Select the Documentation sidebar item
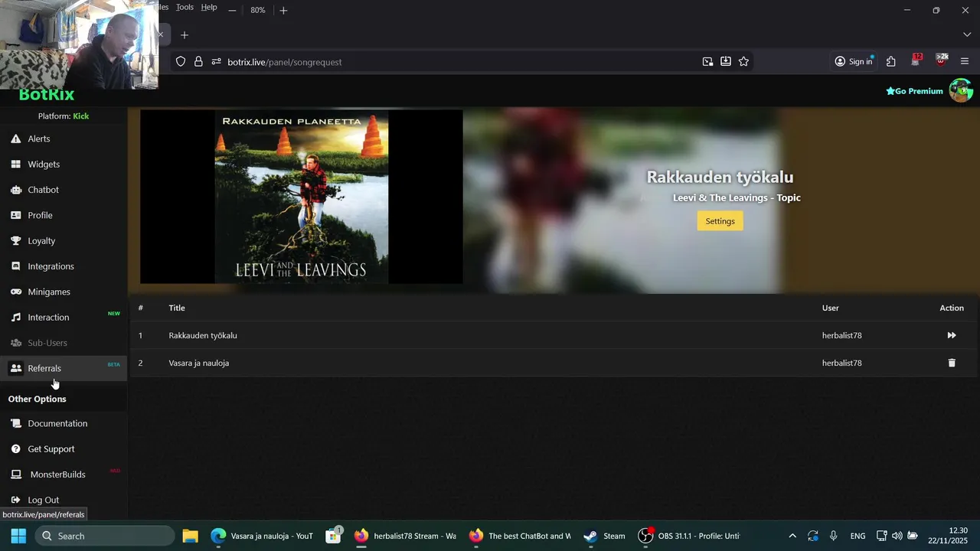 tap(64, 423)
